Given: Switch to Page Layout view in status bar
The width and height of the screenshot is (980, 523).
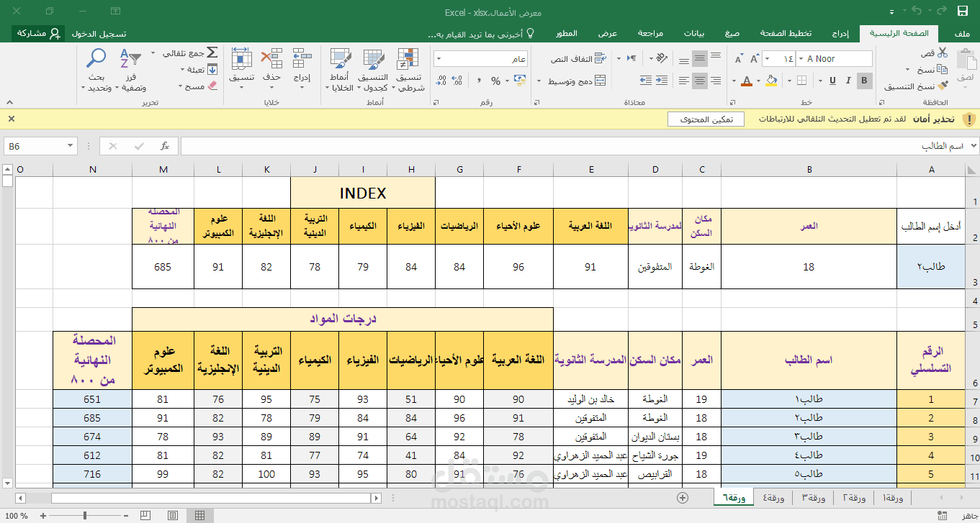Looking at the screenshot, I should (x=173, y=515).
